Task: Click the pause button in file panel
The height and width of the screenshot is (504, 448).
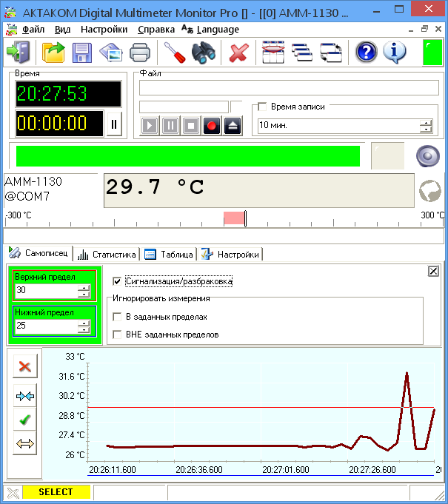Action: click(170, 125)
